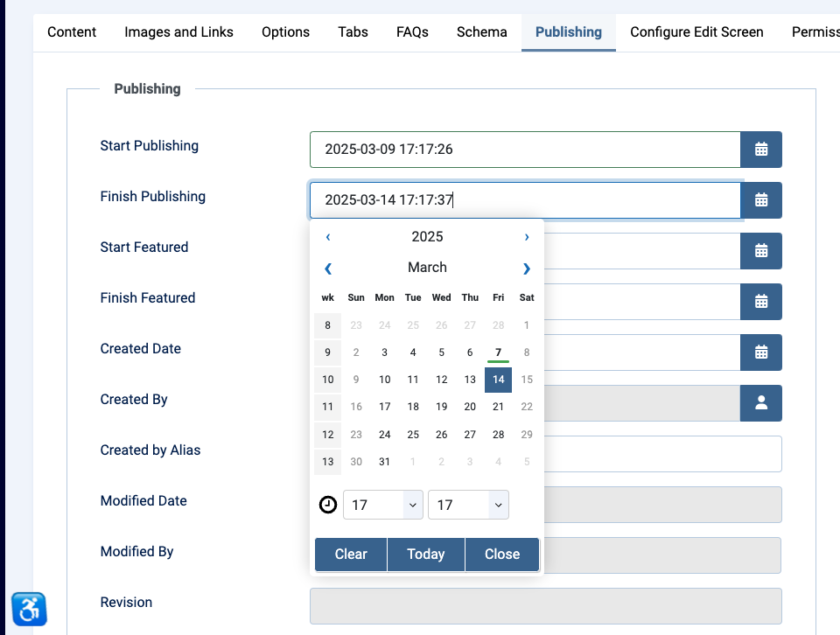The width and height of the screenshot is (840, 635).
Task: Switch to the Images and Links tab
Action: [x=178, y=32]
